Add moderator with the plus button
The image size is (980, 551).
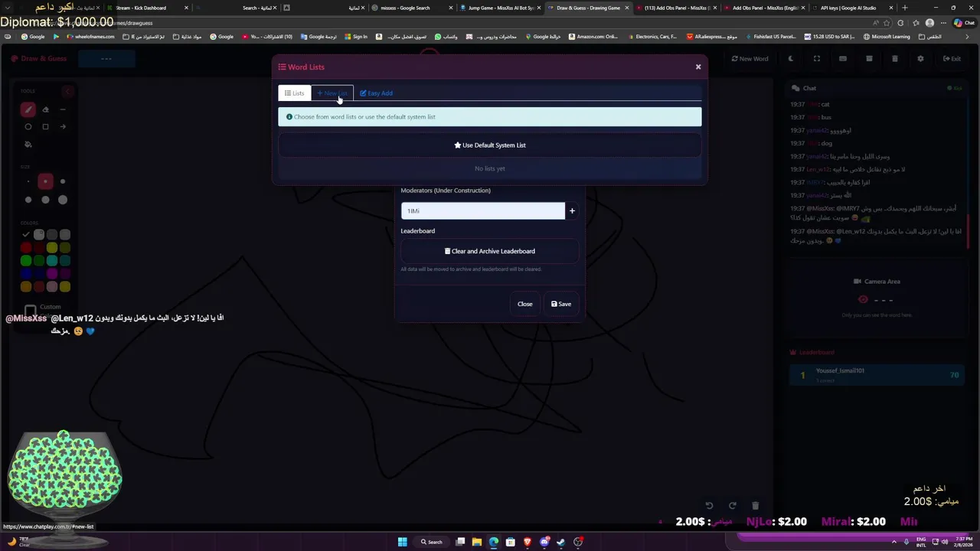pos(572,210)
